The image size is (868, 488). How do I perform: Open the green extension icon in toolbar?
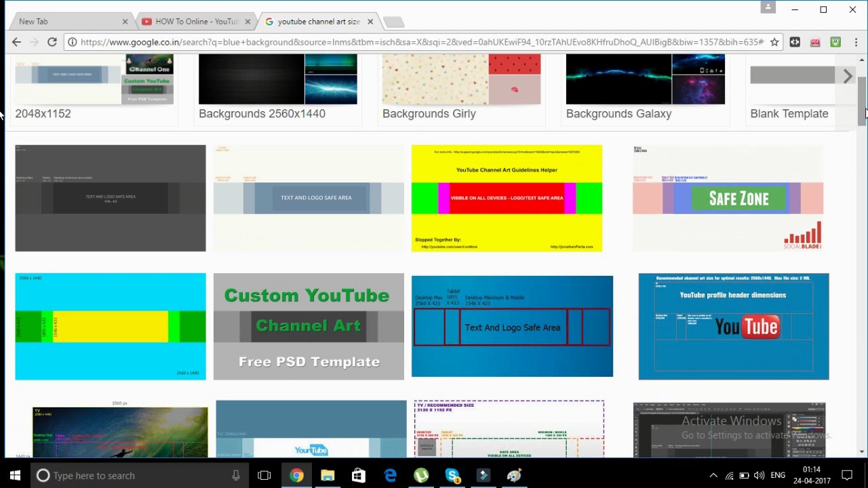point(835,42)
